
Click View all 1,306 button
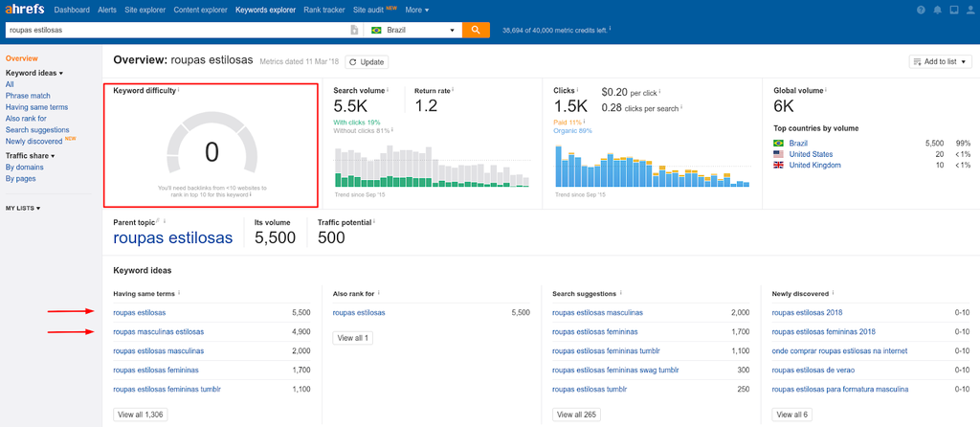coord(141,415)
